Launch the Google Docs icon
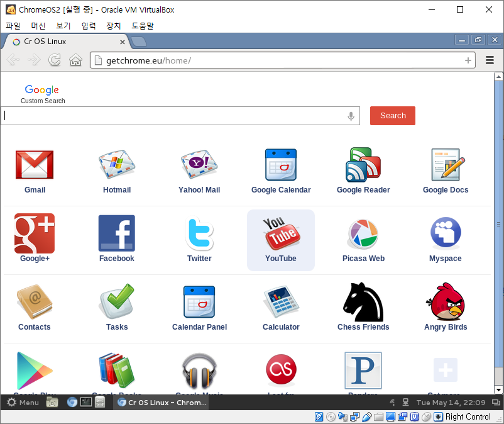 click(x=448, y=165)
